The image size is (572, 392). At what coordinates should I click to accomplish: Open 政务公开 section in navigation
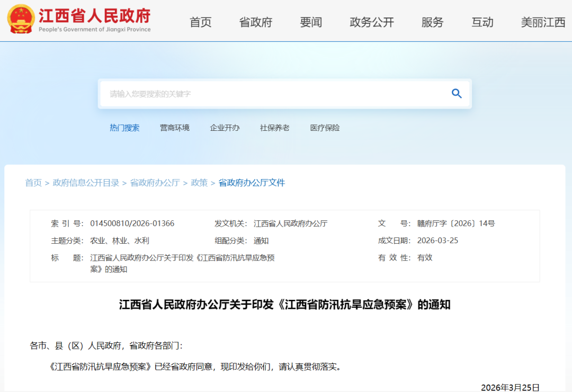tap(372, 22)
